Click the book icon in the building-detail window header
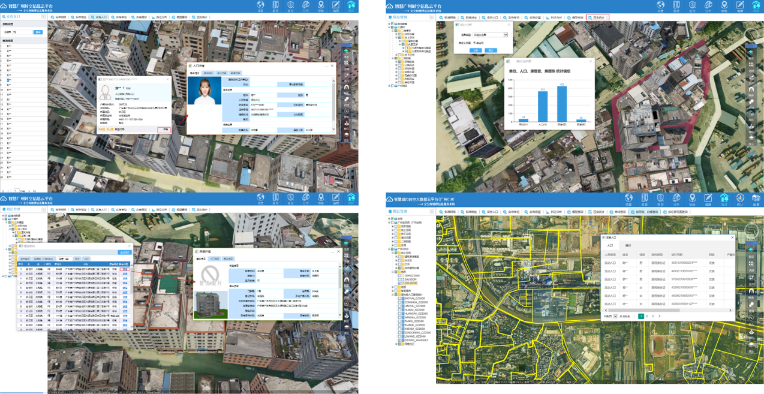The width and height of the screenshot is (764, 394). [275, 197]
